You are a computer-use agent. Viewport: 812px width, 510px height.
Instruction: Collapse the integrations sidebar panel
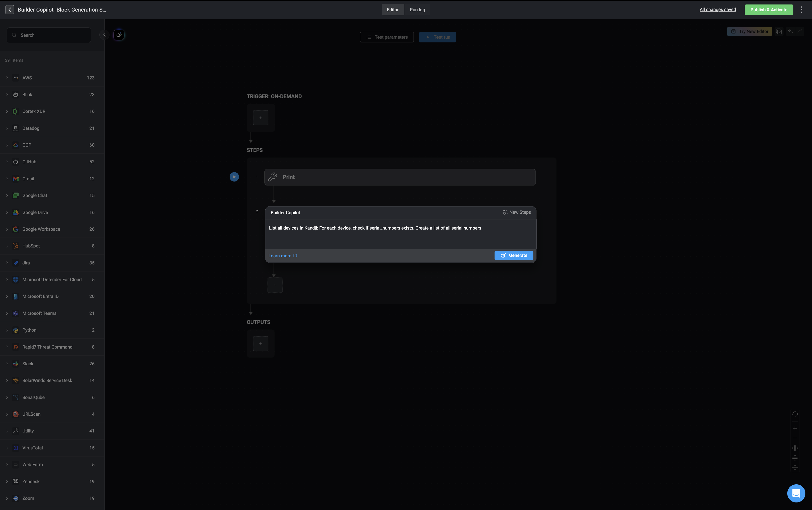tap(104, 34)
